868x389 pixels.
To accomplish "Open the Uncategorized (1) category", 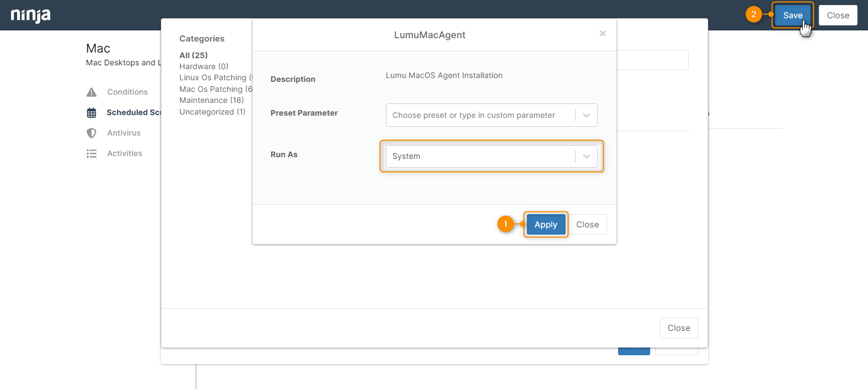I will [212, 112].
